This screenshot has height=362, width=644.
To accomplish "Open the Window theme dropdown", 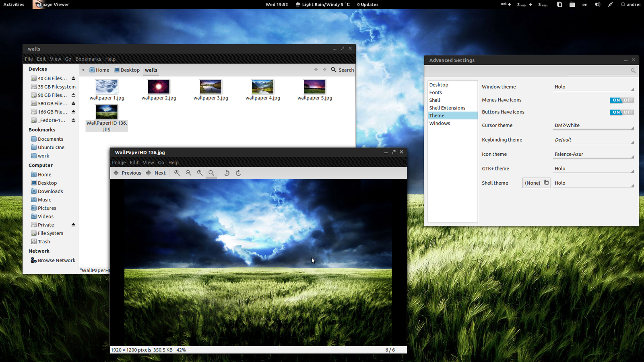I will pos(593,86).
